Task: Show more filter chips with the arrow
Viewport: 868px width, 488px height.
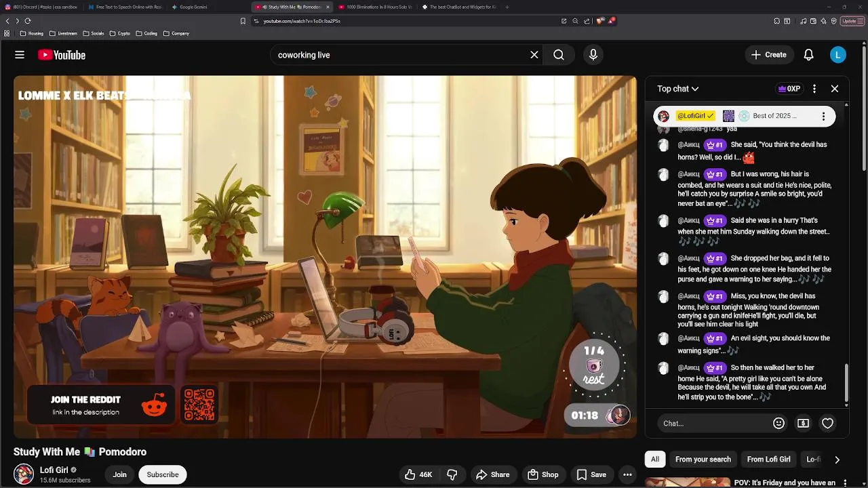Action: (837, 460)
